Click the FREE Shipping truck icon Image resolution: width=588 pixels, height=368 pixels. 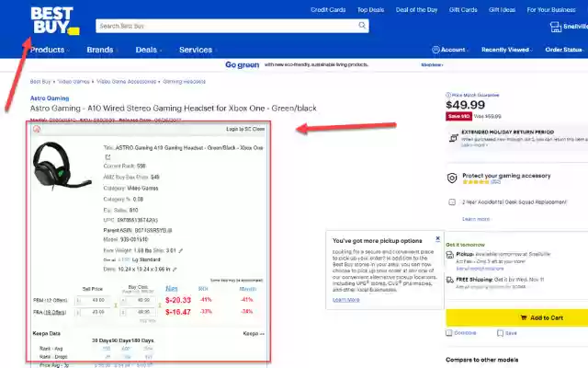[x=450, y=280]
